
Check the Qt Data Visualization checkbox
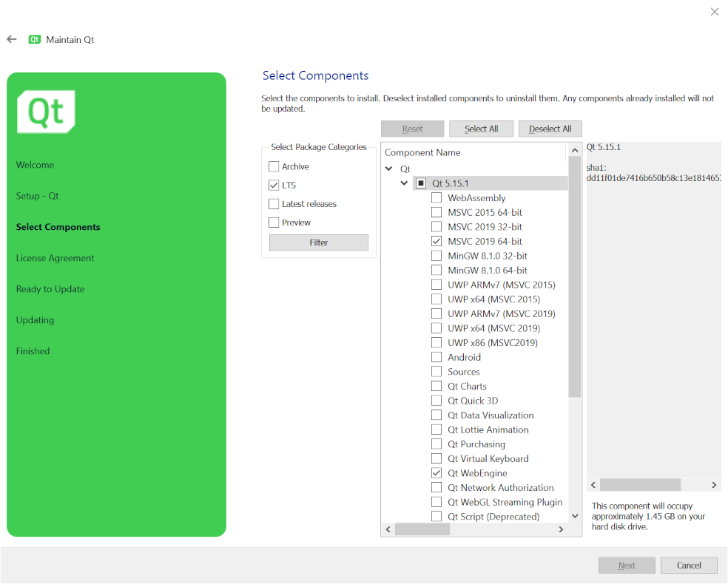437,415
